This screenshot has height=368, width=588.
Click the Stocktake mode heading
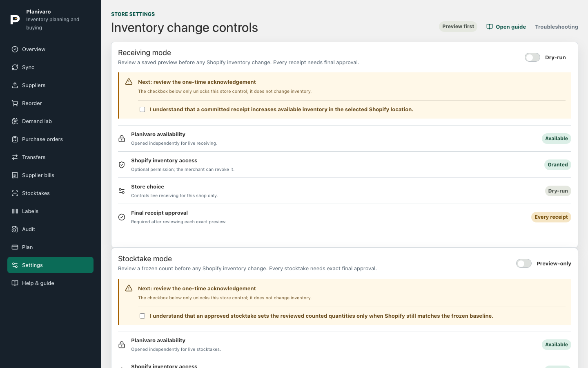(145, 259)
